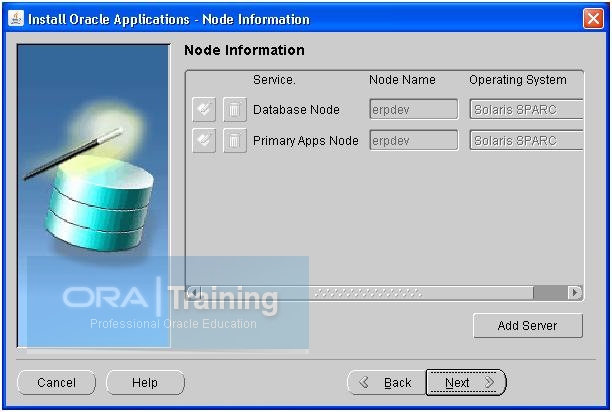Proceed with the Next button
Image resolution: width=612 pixels, height=412 pixels.
[x=466, y=382]
